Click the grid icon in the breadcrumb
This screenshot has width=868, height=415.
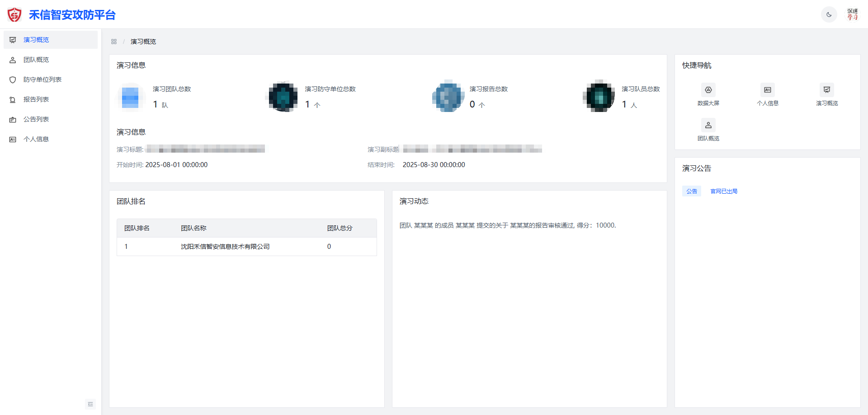(x=114, y=41)
